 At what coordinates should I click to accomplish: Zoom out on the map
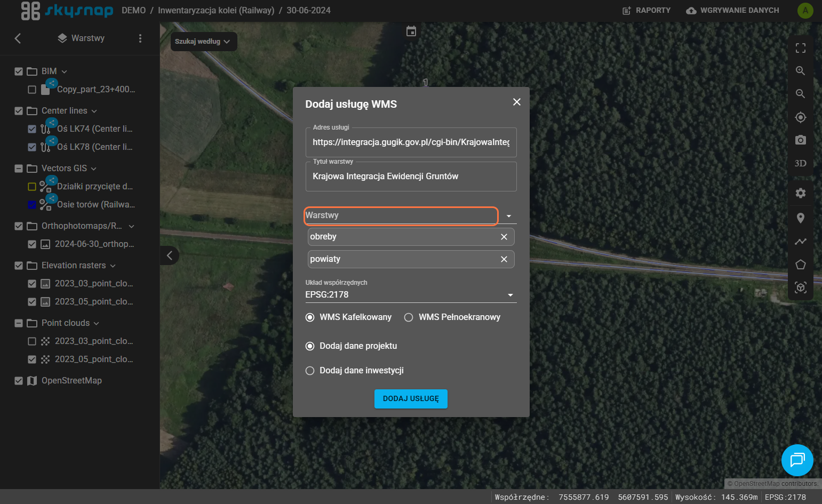coord(800,94)
